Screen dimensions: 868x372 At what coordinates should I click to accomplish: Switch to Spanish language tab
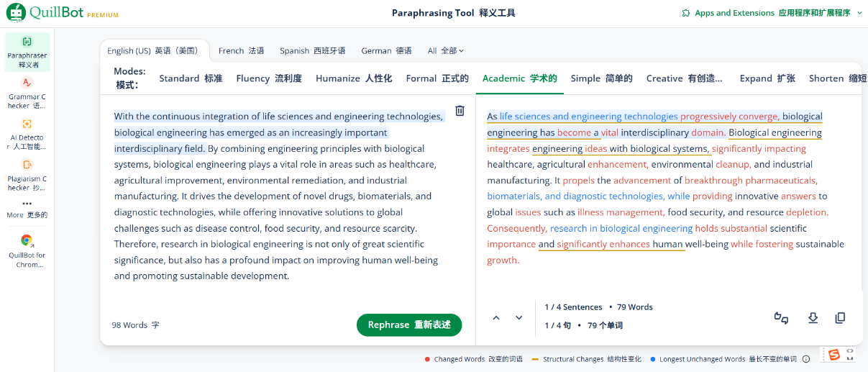click(312, 51)
